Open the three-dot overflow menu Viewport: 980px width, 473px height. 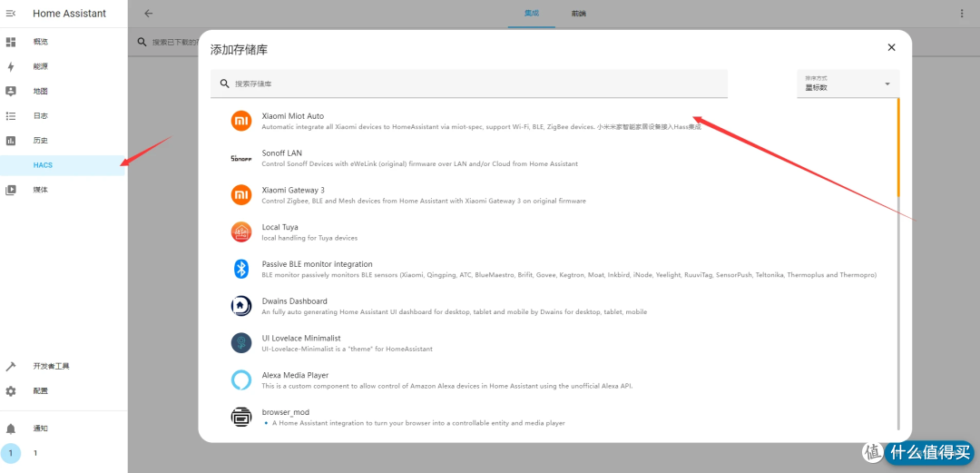click(x=962, y=13)
